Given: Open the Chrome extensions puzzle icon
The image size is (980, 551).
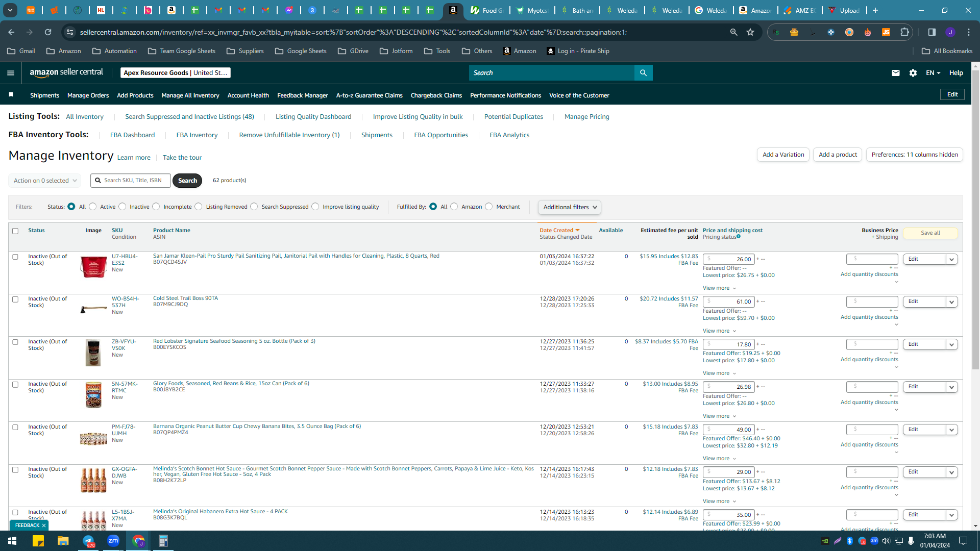Looking at the screenshot, I should point(905,32).
